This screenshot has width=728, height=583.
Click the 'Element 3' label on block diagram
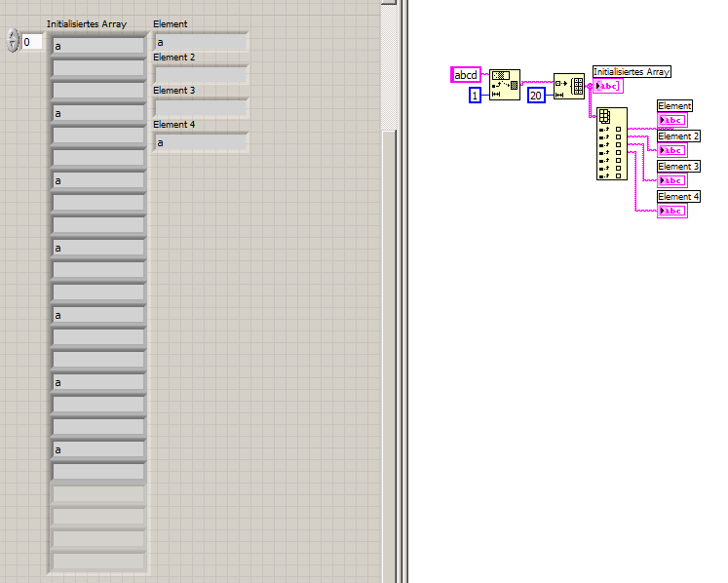678,167
